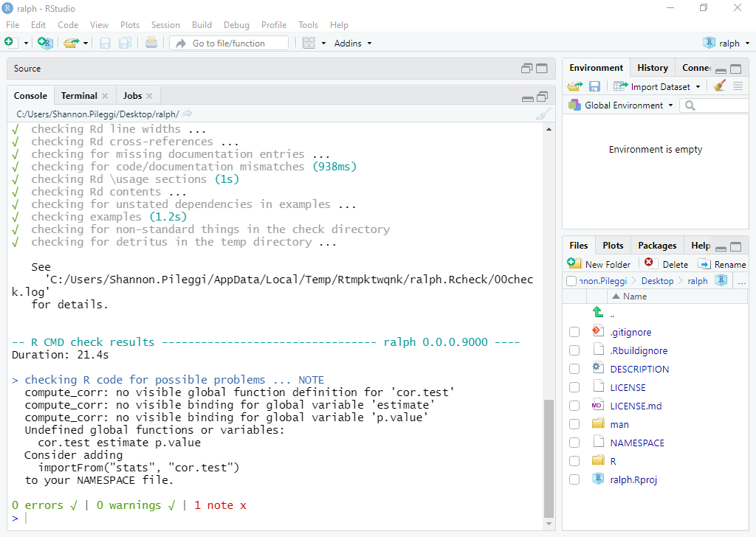Close the Jobs tab
Screen dimensions: 756x537
point(149,96)
